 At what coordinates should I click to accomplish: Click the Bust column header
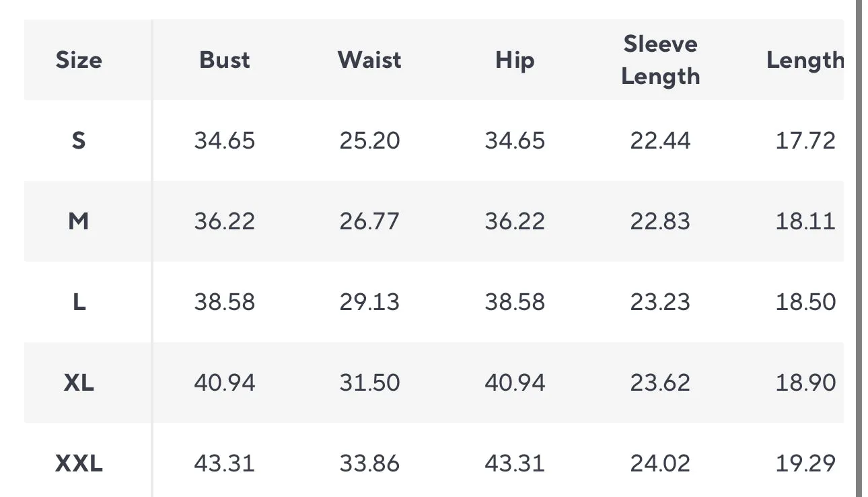point(225,61)
